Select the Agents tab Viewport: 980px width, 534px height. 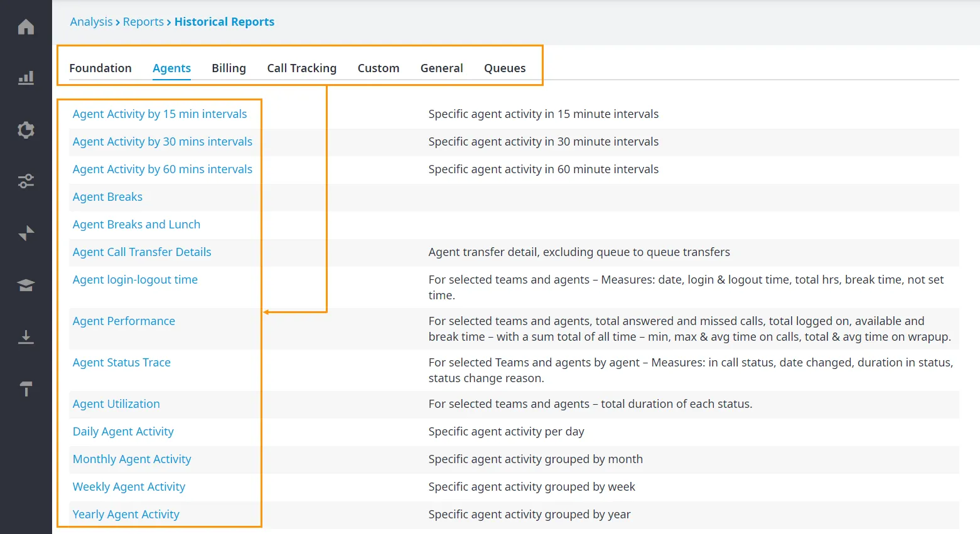171,68
